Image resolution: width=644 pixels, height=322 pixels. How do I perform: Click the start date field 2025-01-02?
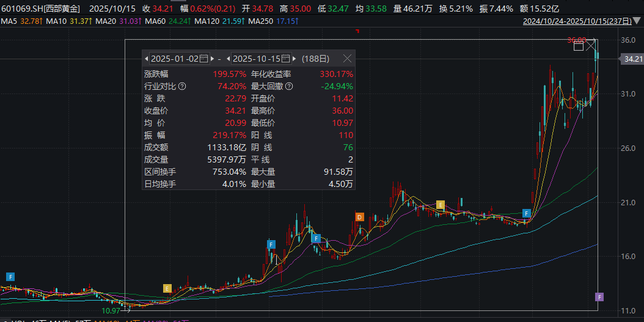point(175,59)
